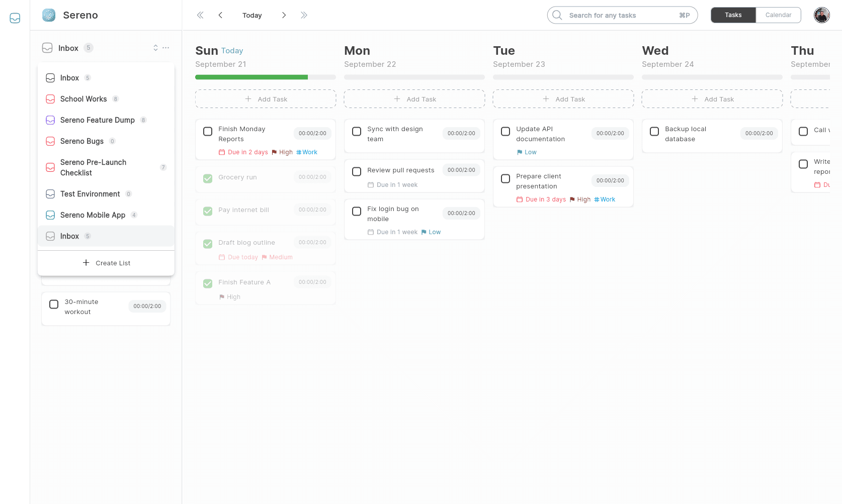Jump forward a week with double-right arrows

304,15
